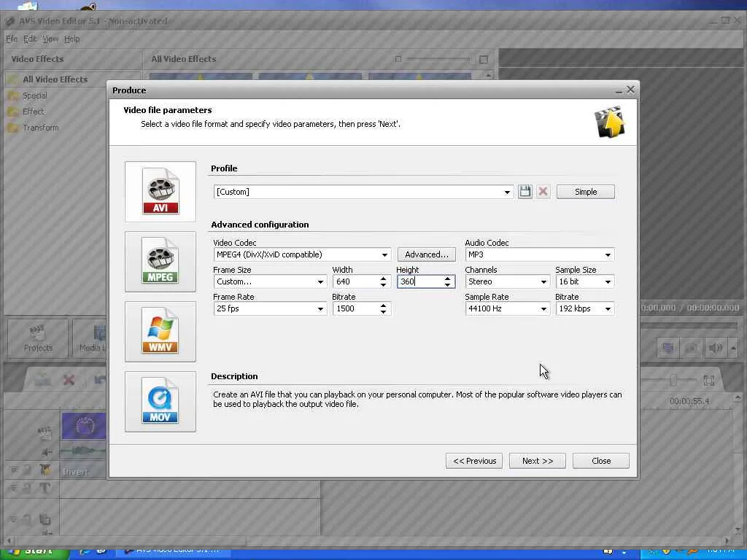This screenshot has width=747, height=560.
Task: Click the Windows Start button
Action: click(34, 551)
